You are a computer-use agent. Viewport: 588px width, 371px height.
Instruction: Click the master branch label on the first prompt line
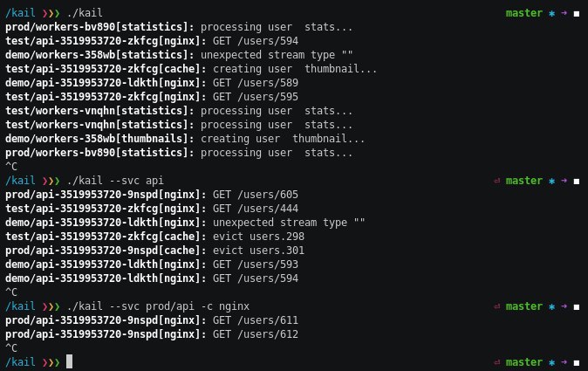[x=523, y=13]
